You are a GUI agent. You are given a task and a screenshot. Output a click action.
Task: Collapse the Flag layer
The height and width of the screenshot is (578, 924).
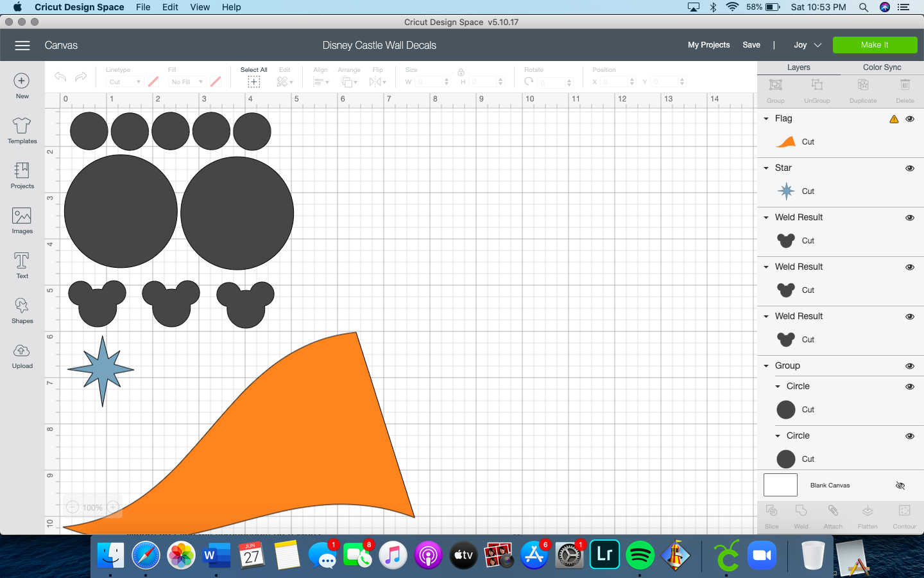point(766,119)
